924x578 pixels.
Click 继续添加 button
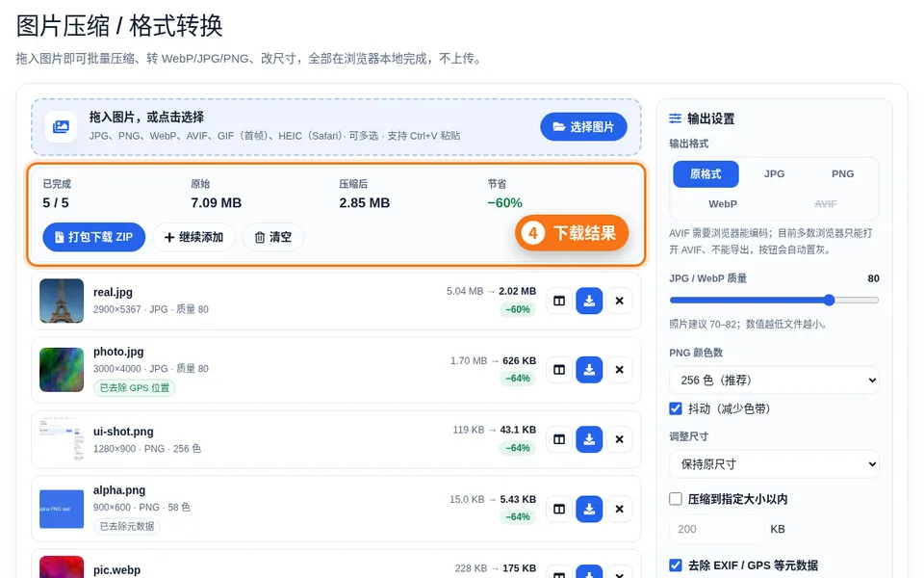193,237
